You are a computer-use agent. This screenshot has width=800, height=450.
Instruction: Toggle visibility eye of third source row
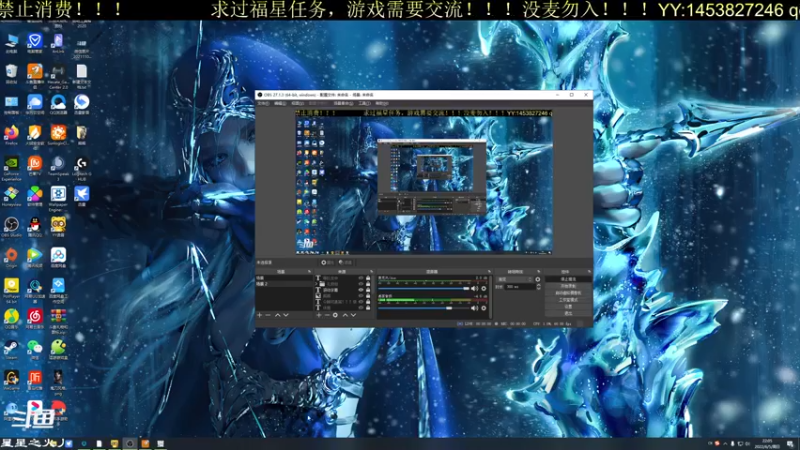[x=361, y=290]
